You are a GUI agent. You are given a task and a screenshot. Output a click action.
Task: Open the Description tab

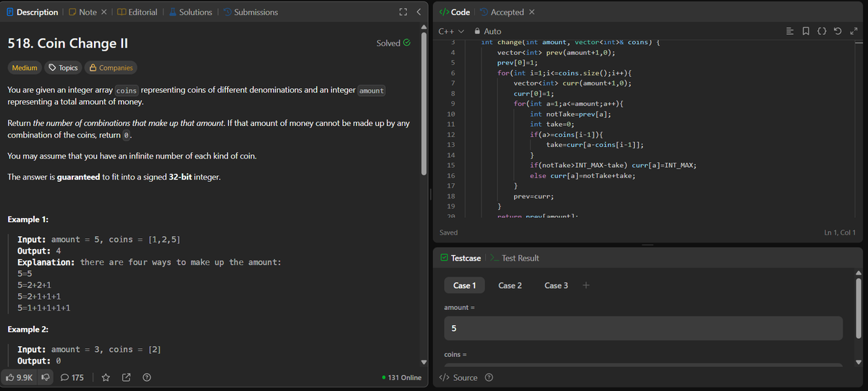click(x=33, y=12)
